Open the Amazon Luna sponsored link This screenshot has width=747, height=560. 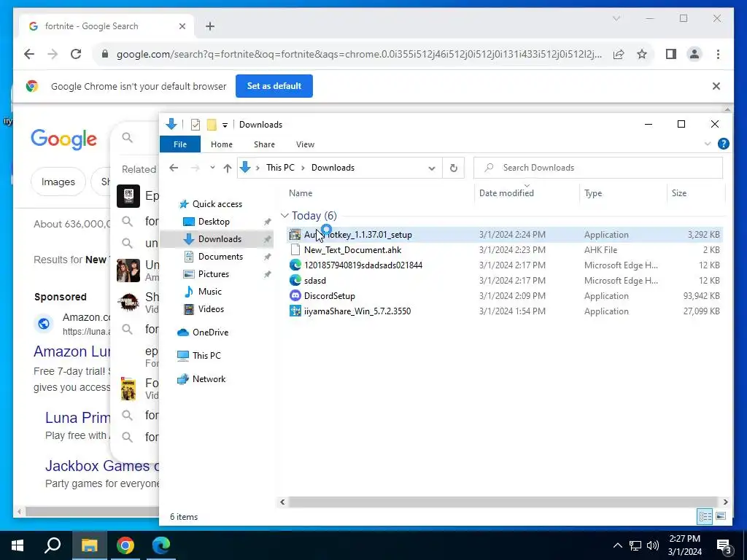pos(72,351)
